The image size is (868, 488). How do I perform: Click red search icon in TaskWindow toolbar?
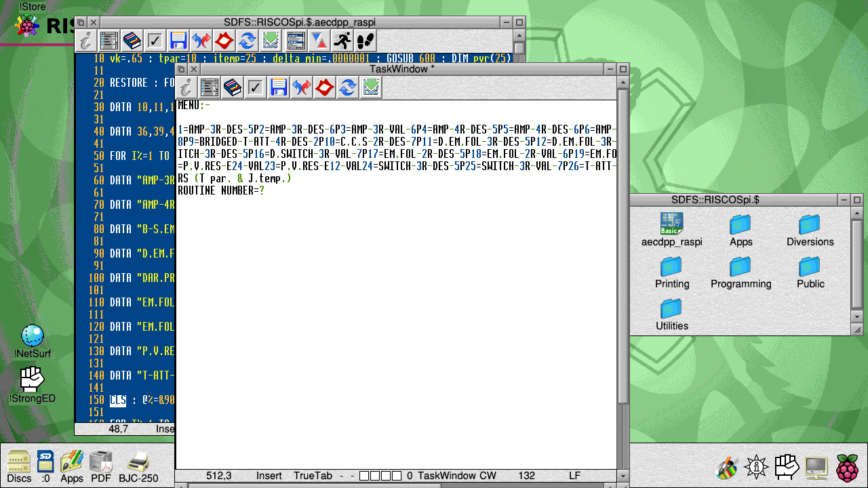[325, 87]
